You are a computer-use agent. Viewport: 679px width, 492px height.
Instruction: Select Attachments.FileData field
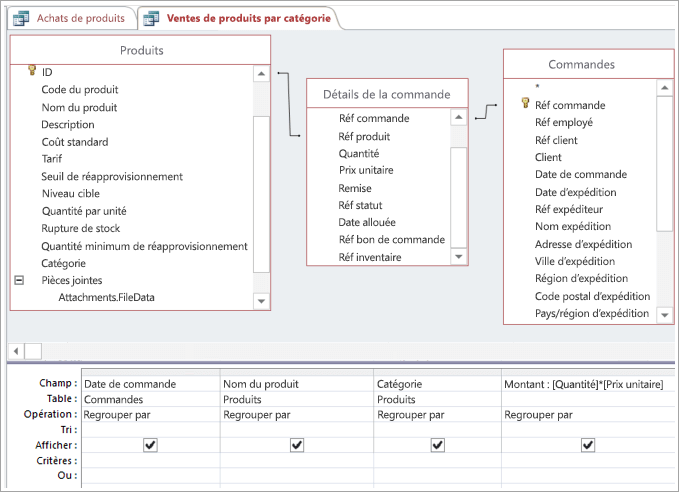tap(107, 298)
